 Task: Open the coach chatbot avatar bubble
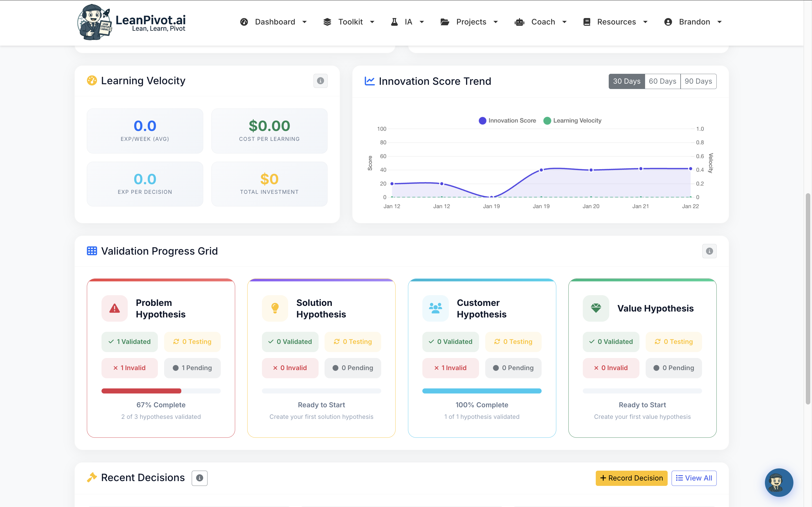(778, 482)
